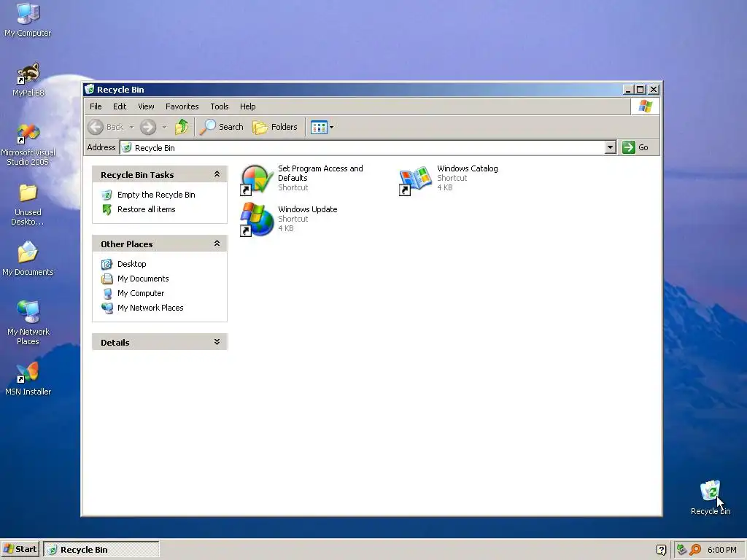Viewport: 747px width, 560px height.
Task: Open the Favorites menu
Action: pyautogui.click(x=182, y=106)
